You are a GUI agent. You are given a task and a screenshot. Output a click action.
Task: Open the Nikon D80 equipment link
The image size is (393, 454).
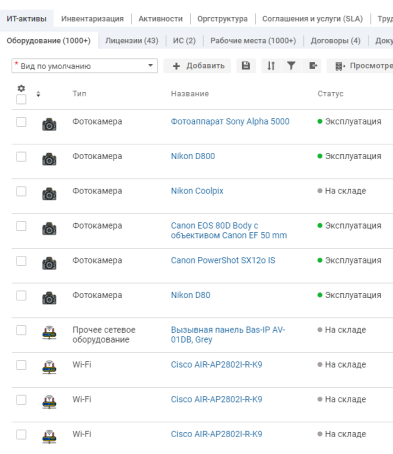point(191,295)
